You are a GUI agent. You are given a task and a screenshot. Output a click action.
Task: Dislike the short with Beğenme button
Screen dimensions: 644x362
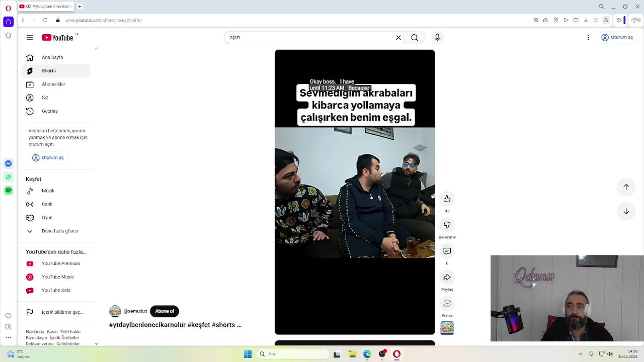pyautogui.click(x=447, y=225)
